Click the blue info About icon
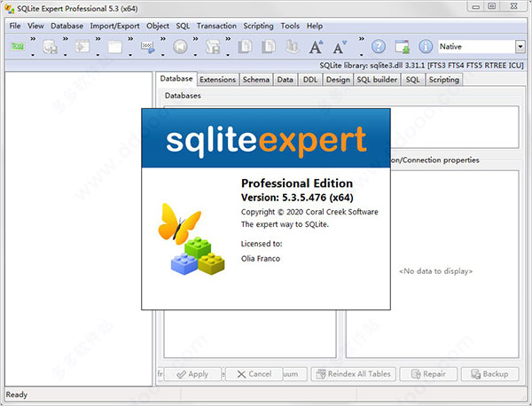This screenshot has width=532, height=406. pos(426,46)
